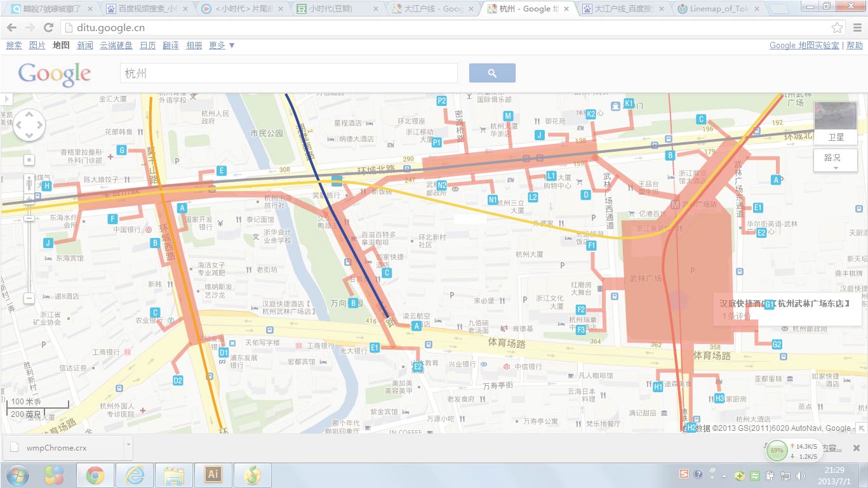The width and height of the screenshot is (868, 488).
Task: Click the blue search magnifier button
Action: pyautogui.click(x=492, y=73)
